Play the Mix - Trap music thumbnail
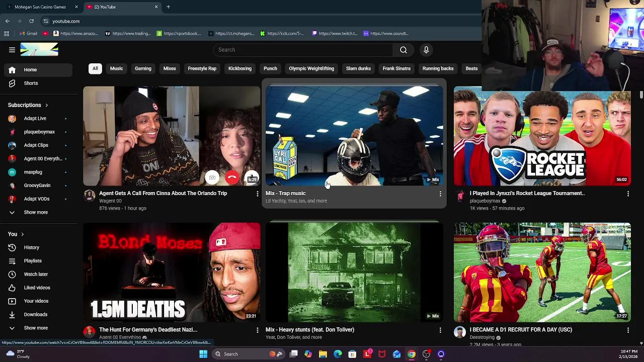This screenshot has width=644, height=362. coord(354,136)
